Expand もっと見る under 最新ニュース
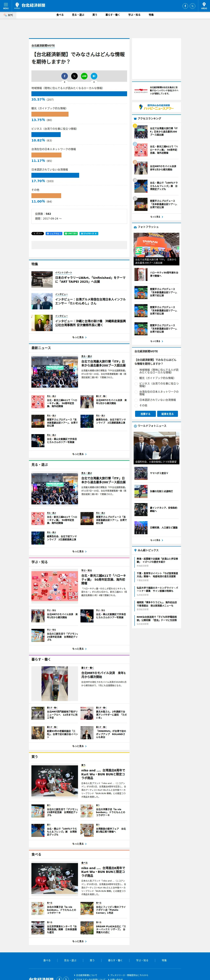The width and height of the screenshot is (210, 980). pos(79,454)
